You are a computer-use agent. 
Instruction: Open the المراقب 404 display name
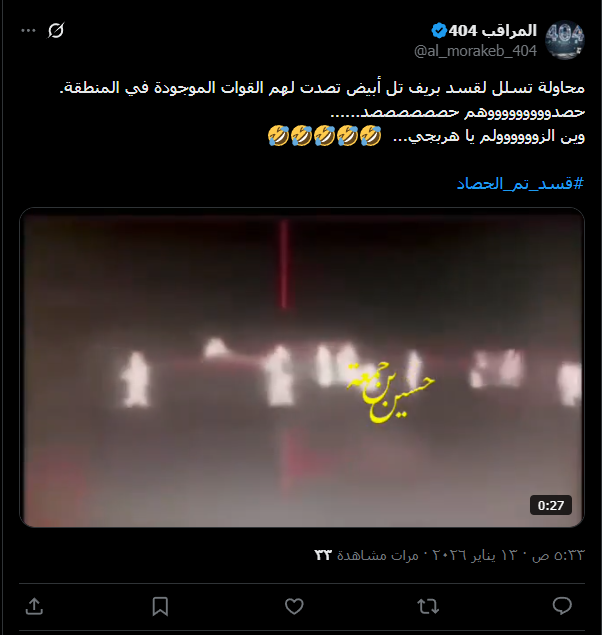(x=493, y=30)
